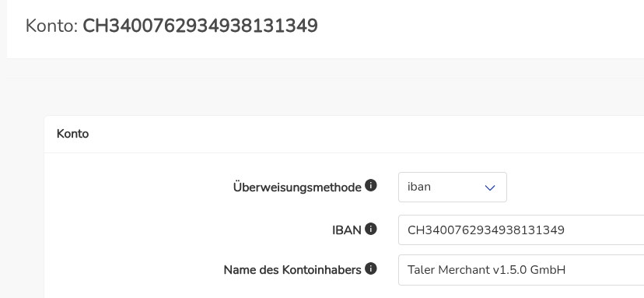Focus the IBAN input field
Viewport: 644px width, 298px height.
521,230
